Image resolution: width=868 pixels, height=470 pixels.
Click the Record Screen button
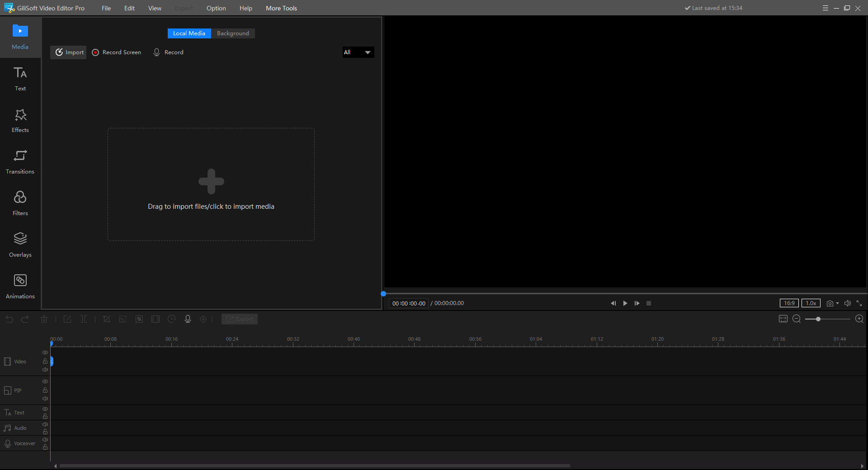click(x=117, y=52)
